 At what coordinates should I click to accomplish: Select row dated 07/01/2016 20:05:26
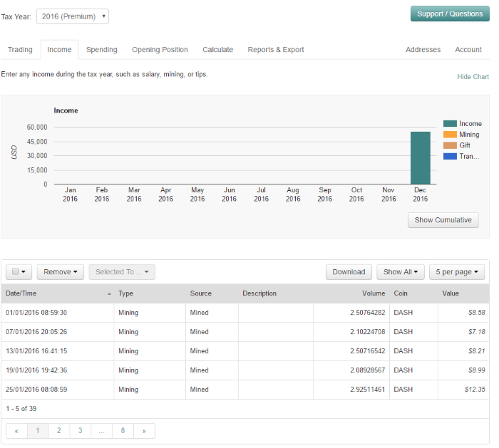[x=245, y=332]
